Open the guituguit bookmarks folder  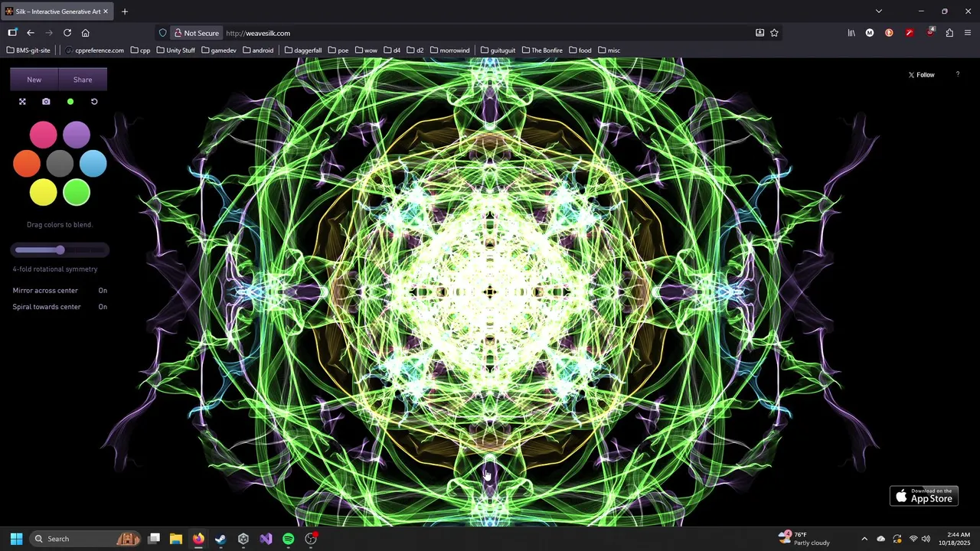pyautogui.click(x=498, y=51)
